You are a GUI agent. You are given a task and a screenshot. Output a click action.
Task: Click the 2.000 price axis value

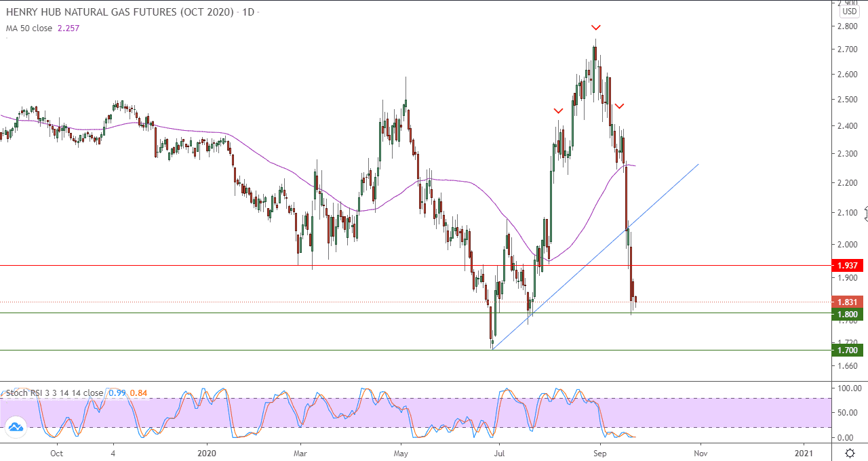tap(849, 245)
